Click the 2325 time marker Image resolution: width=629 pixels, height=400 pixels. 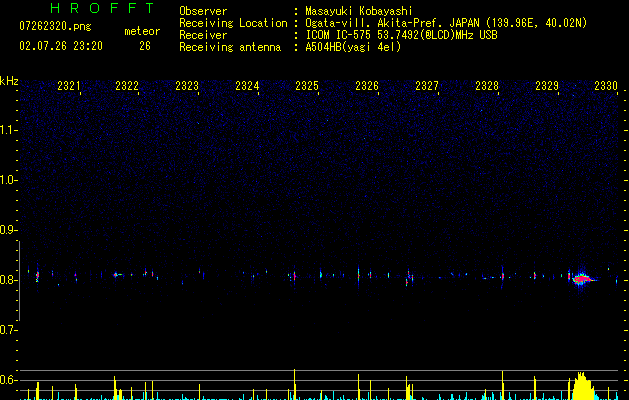coord(307,86)
